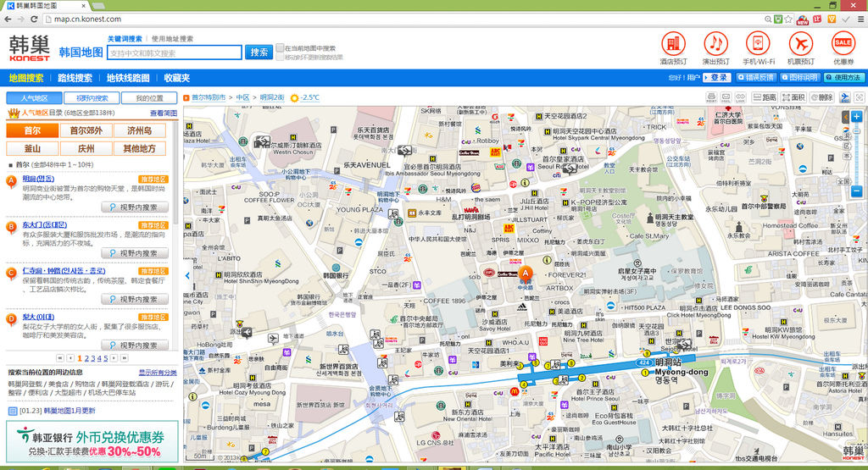Select the 釜山 region button
Image resolution: width=868 pixels, height=470 pixels.
point(32,149)
